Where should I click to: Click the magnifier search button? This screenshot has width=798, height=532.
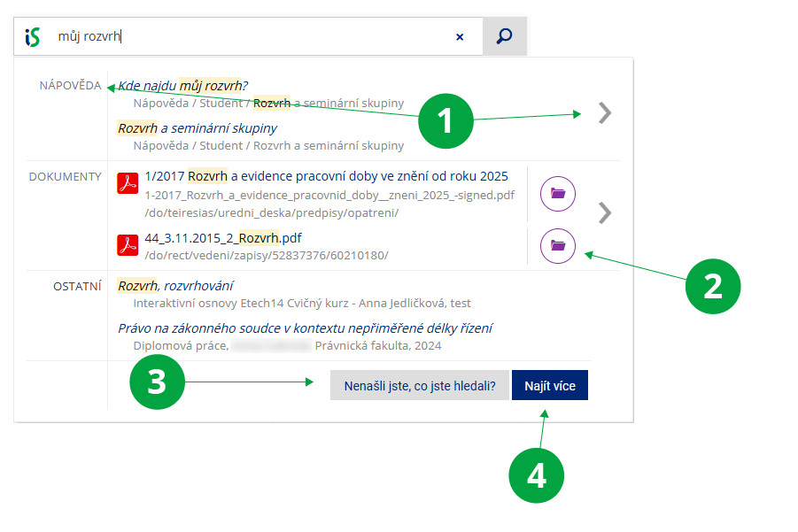[x=505, y=36]
